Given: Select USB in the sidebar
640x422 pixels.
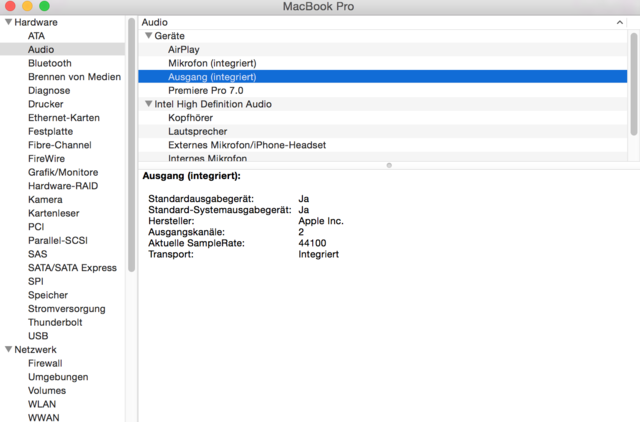Looking at the screenshot, I should (38, 336).
